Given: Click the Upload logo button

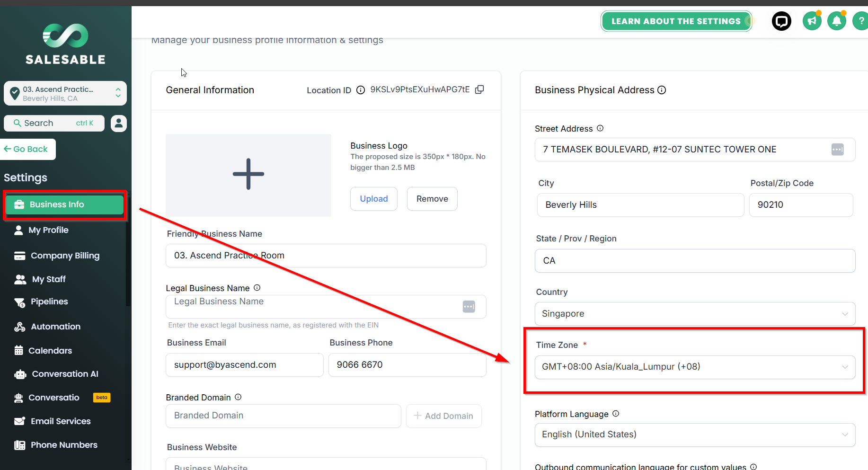Looking at the screenshot, I should pyautogui.click(x=374, y=199).
